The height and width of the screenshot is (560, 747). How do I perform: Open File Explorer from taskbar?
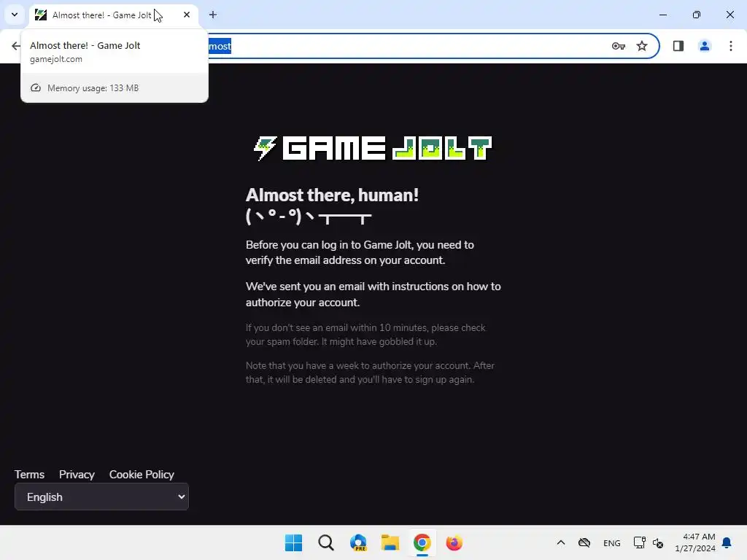click(390, 542)
